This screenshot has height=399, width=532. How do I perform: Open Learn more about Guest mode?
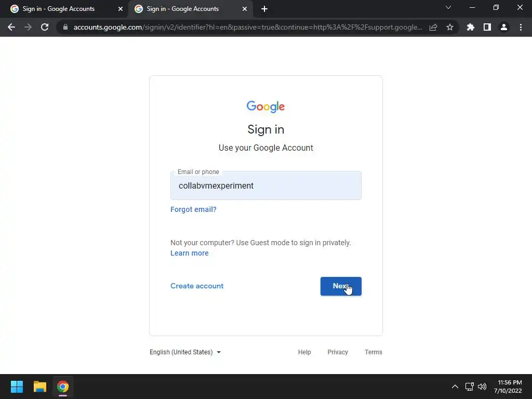(x=189, y=253)
